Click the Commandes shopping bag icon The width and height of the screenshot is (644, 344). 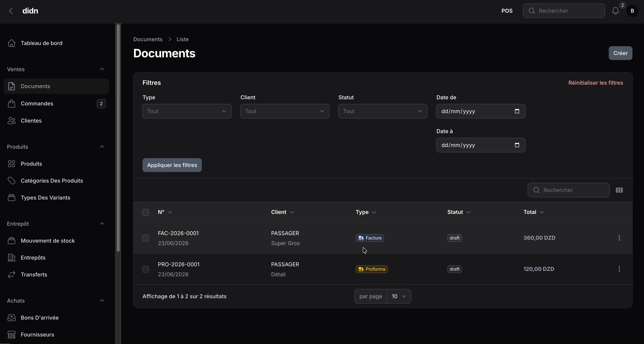12,104
